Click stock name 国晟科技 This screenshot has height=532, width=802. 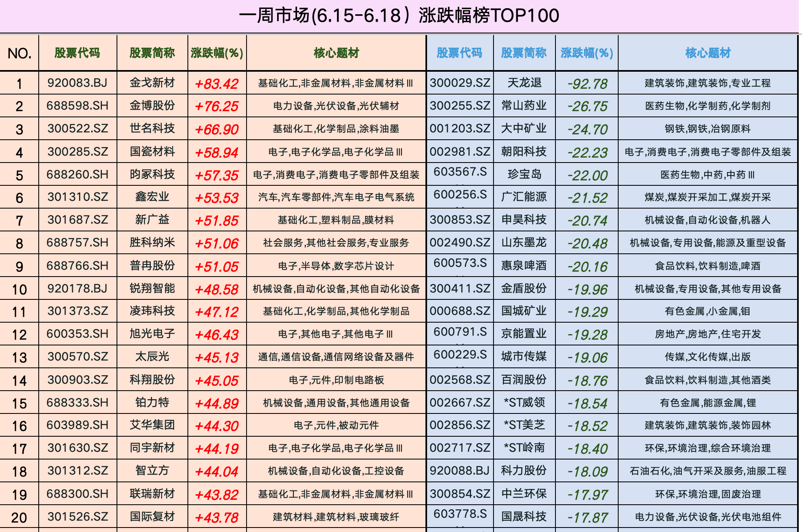(x=524, y=517)
